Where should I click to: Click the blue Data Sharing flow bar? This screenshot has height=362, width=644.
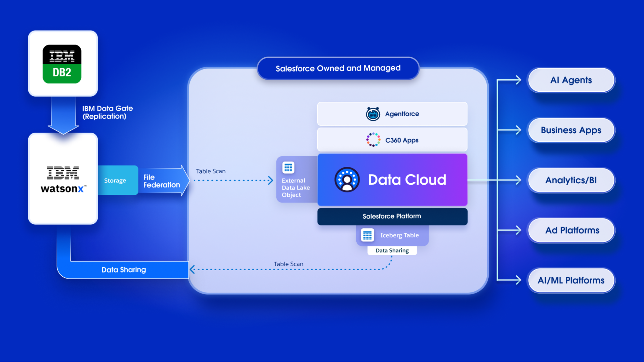pos(123,270)
